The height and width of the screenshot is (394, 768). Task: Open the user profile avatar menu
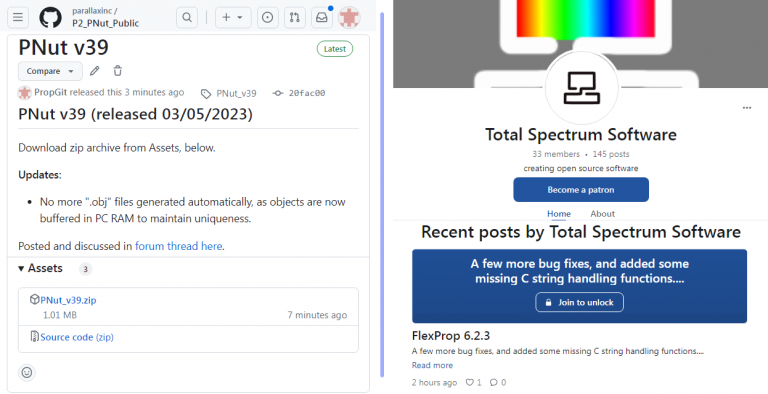click(x=349, y=18)
